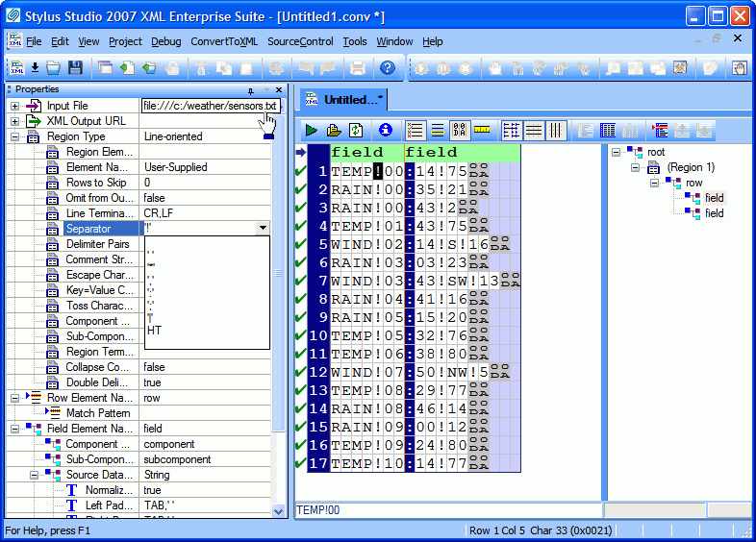Open the Edit menu
Image resolution: width=756 pixels, height=542 pixels.
point(60,42)
